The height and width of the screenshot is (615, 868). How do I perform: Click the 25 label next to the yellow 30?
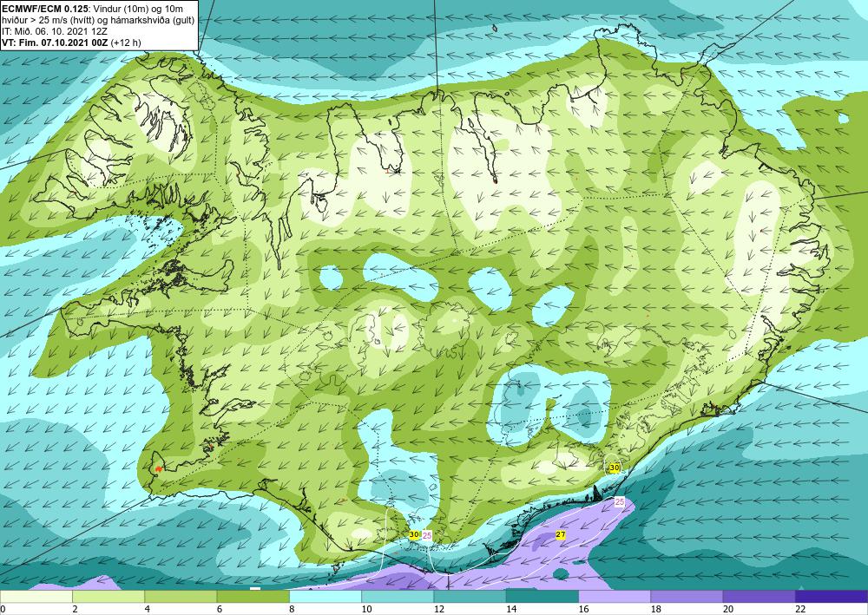(427, 535)
